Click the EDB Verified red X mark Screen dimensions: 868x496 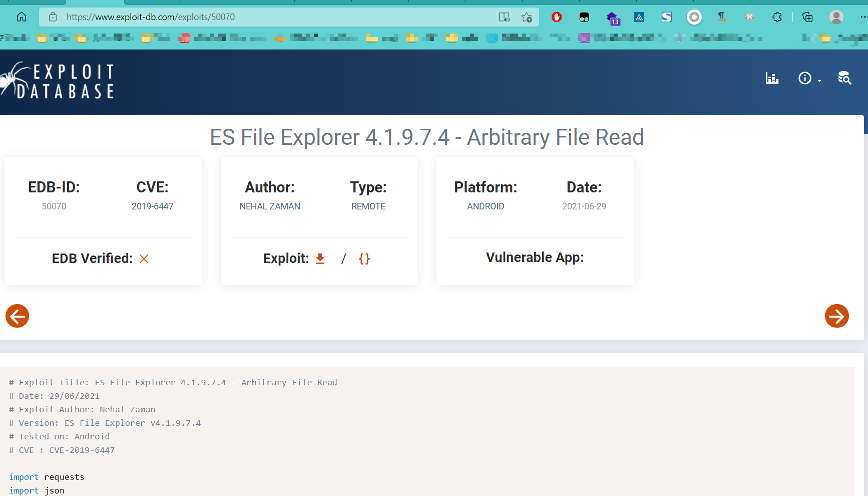pos(144,259)
